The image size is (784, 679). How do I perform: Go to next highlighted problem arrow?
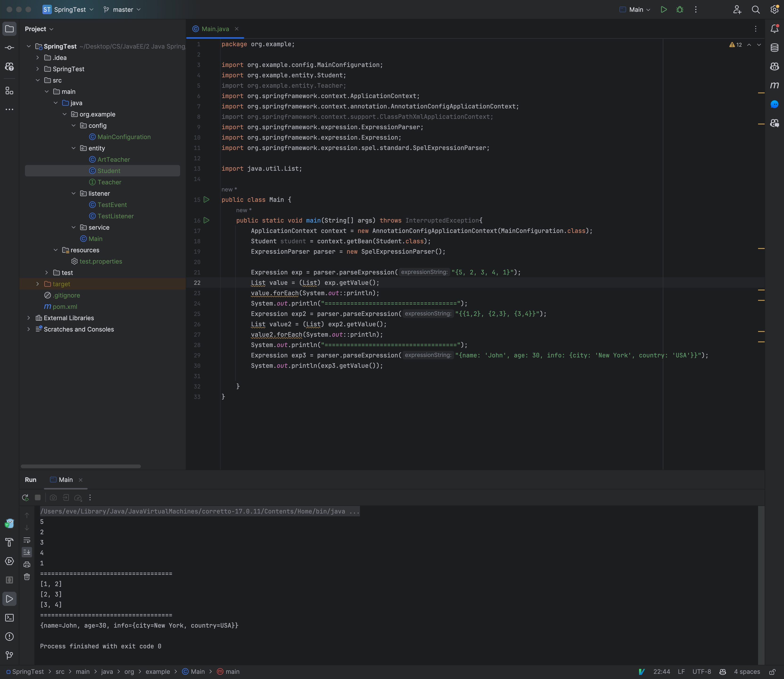pyautogui.click(x=759, y=45)
